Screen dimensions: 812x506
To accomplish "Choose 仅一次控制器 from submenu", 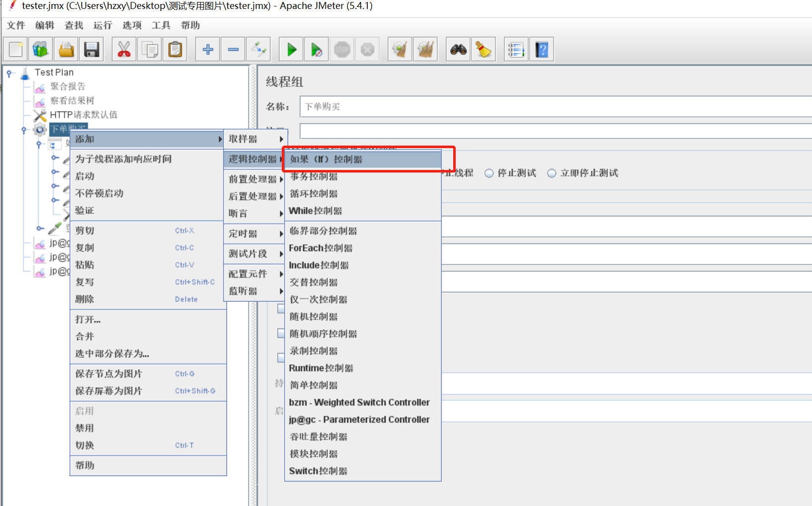I will 363,299.
